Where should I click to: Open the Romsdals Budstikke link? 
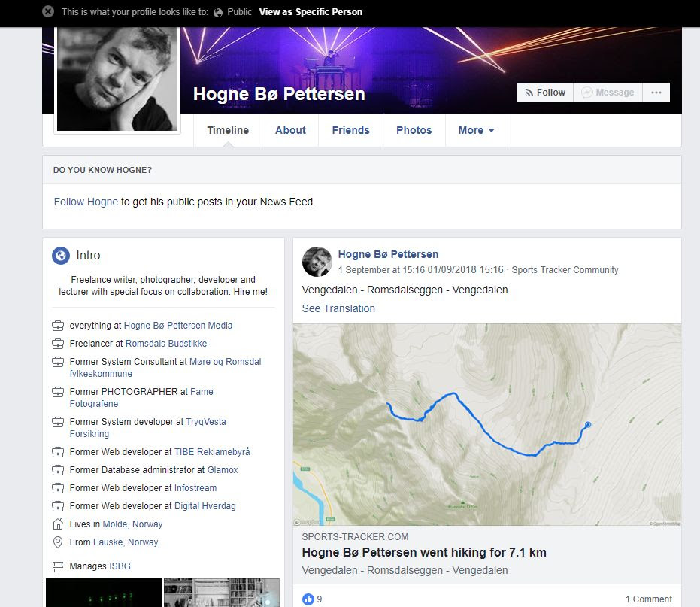point(166,344)
